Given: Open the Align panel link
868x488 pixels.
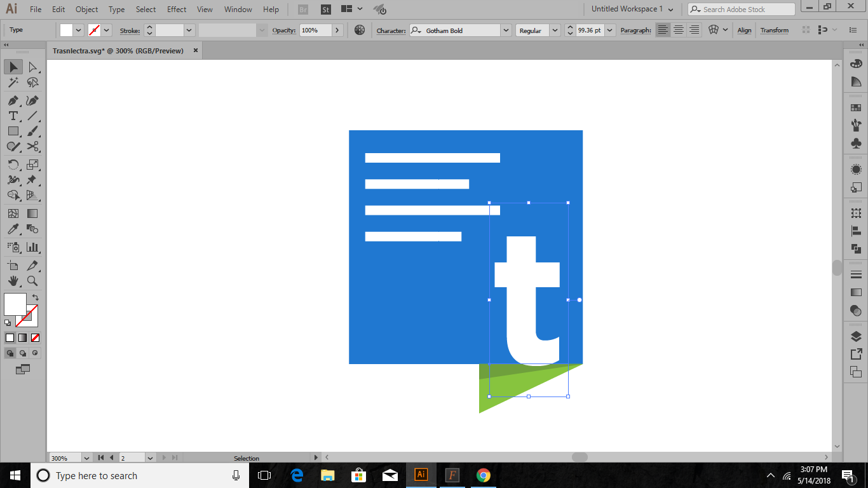Looking at the screenshot, I should coord(744,30).
